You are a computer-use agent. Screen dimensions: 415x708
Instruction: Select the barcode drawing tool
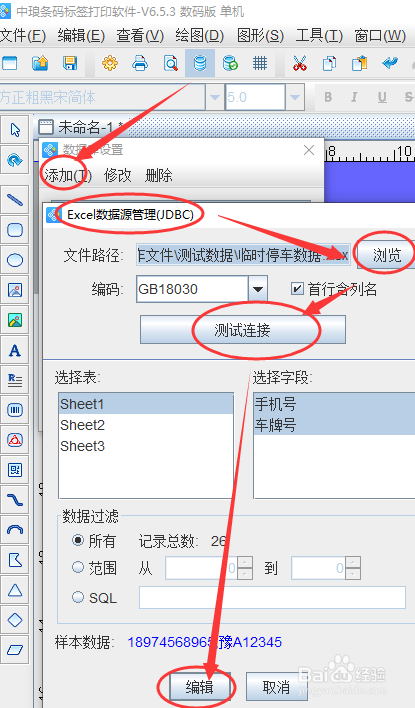tap(15, 410)
